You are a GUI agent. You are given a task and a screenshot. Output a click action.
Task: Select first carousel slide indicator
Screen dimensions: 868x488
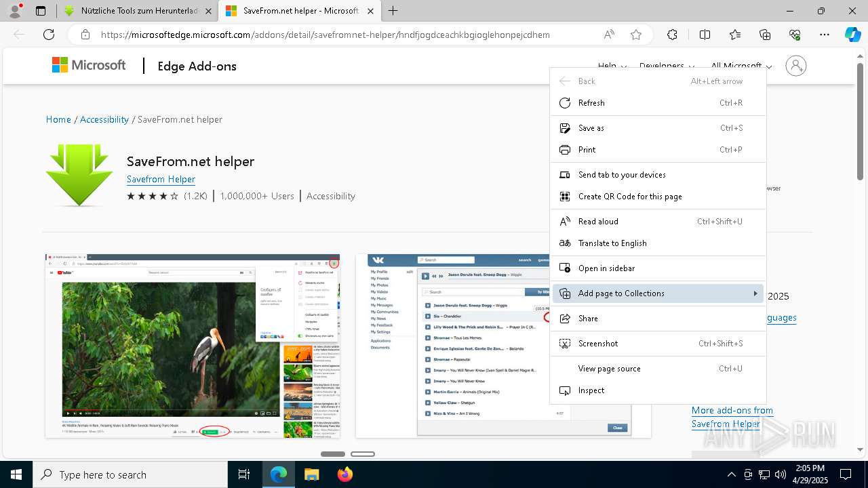click(333, 454)
